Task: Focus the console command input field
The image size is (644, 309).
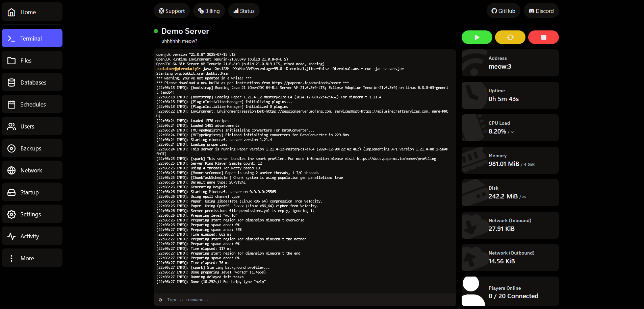Action: coord(304,300)
